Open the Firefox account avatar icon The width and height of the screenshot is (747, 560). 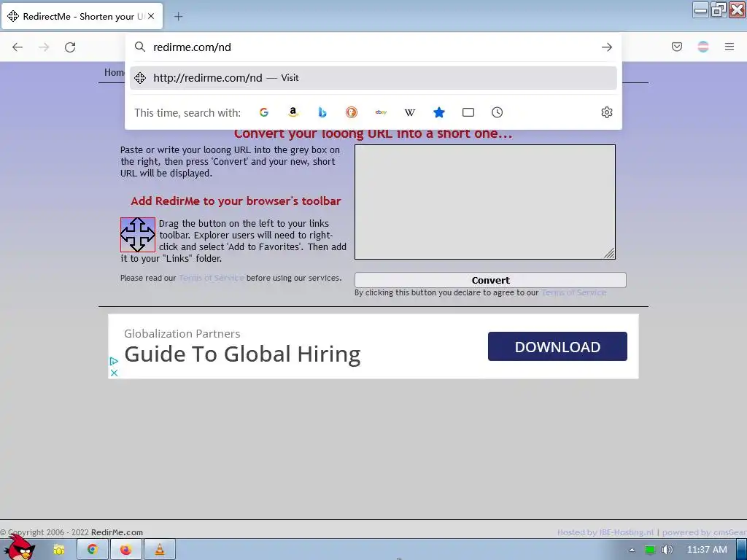703,47
